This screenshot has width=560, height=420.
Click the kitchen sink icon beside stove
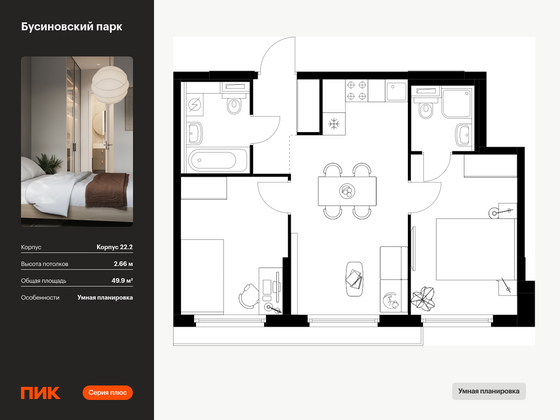pyautogui.click(x=396, y=90)
